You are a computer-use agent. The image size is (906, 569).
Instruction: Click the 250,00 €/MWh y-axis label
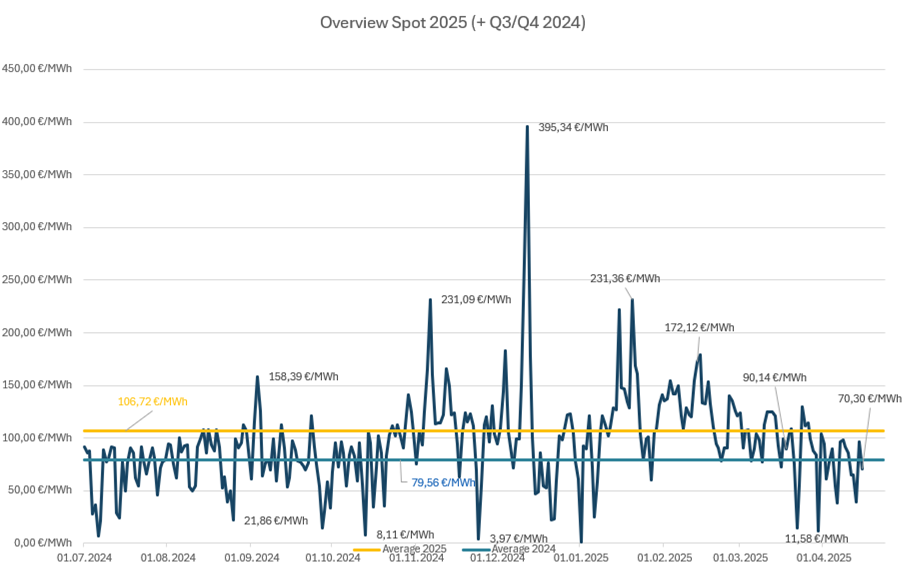[37, 279]
